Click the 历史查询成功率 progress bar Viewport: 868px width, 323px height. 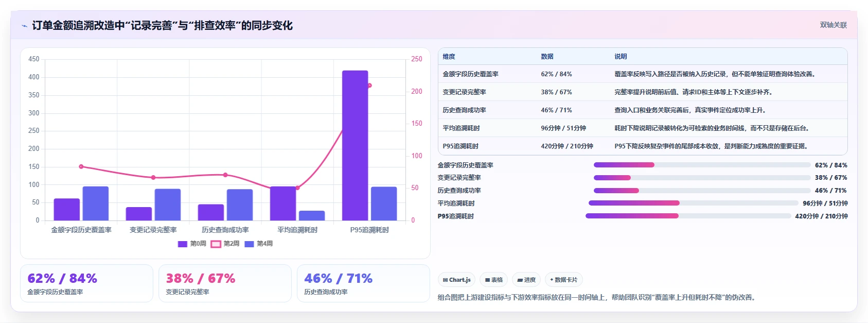click(x=702, y=191)
